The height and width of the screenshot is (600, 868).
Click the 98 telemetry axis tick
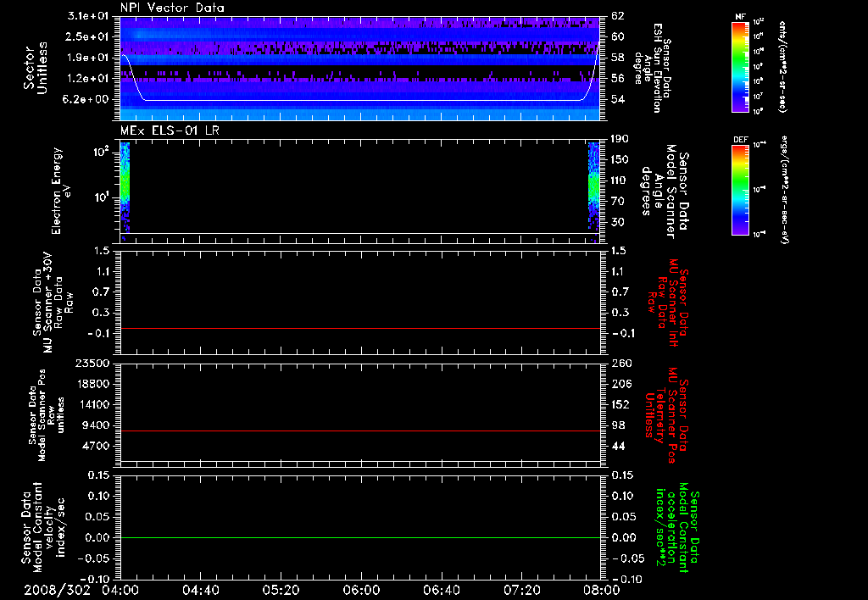(x=618, y=425)
